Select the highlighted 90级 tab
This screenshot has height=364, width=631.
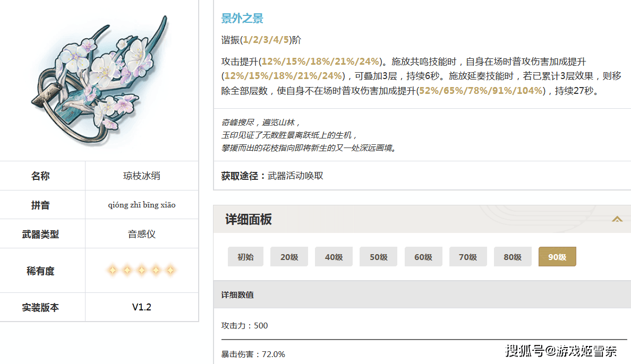pyautogui.click(x=557, y=257)
